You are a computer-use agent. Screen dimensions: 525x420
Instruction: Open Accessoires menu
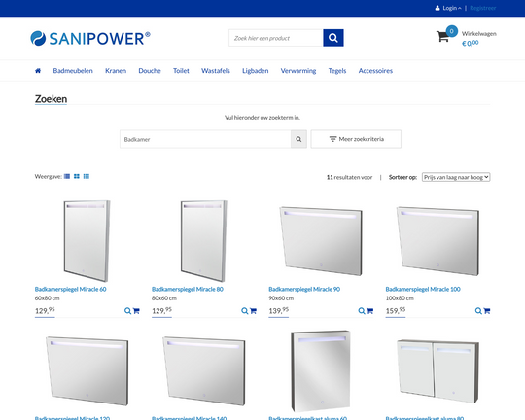(x=375, y=71)
